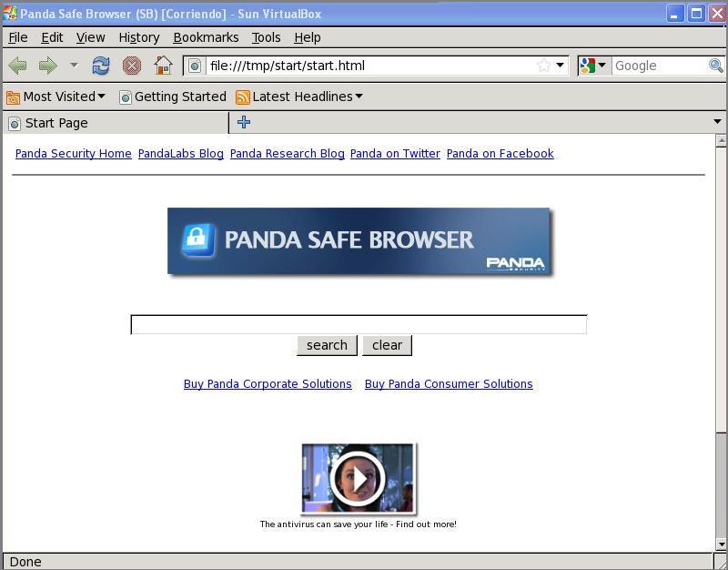This screenshot has width=728, height=570.
Task: Click the Google search magnifier icon
Action: click(715, 66)
